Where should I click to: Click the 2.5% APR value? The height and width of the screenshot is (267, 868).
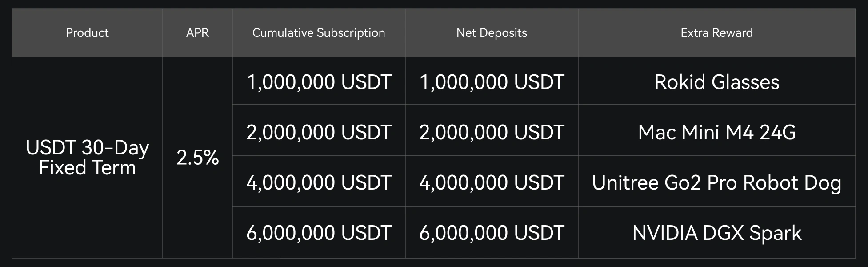tap(197, 158)
